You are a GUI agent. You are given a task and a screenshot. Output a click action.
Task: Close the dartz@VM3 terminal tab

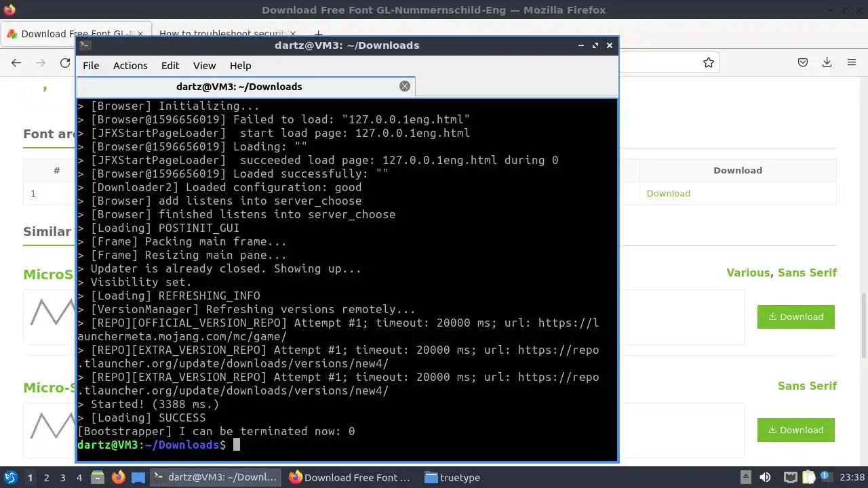point(405,86)
